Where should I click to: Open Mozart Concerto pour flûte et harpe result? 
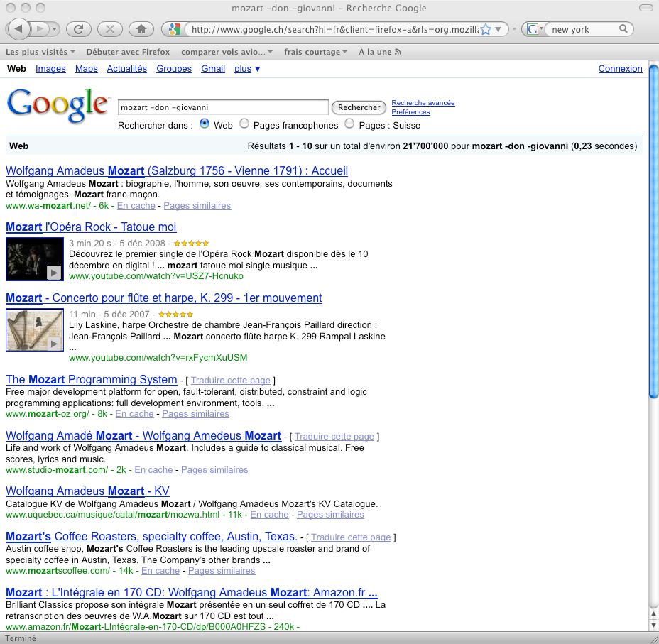tap(164, 298)
